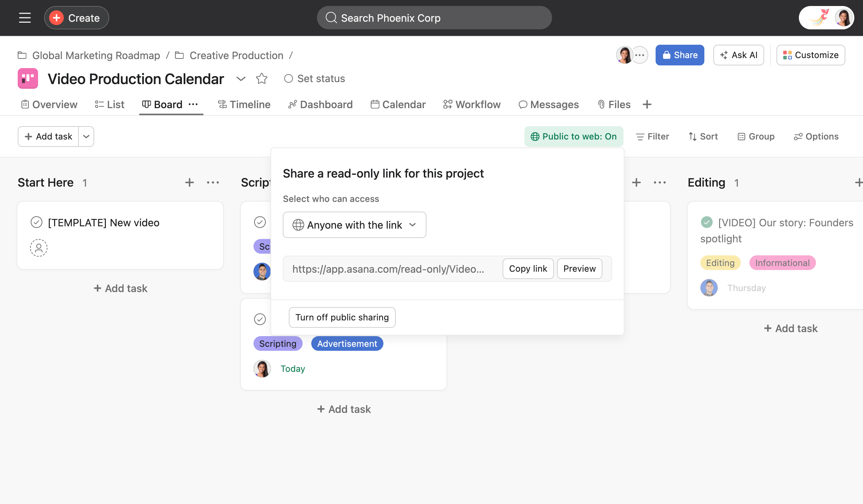Uncheck completed Founders spotlight video task
The height and width of the screenshot is (504, 863).
(x=706, y=222)
